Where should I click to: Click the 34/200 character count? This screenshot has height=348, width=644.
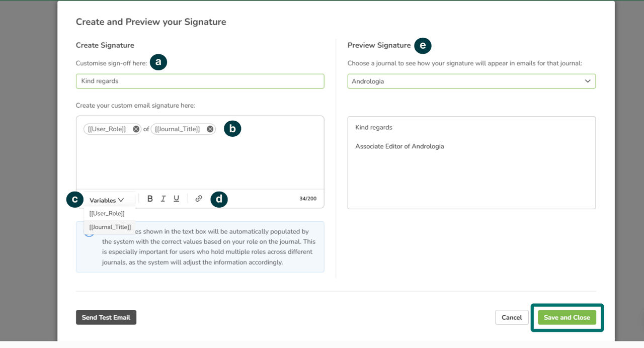(308, 199)
